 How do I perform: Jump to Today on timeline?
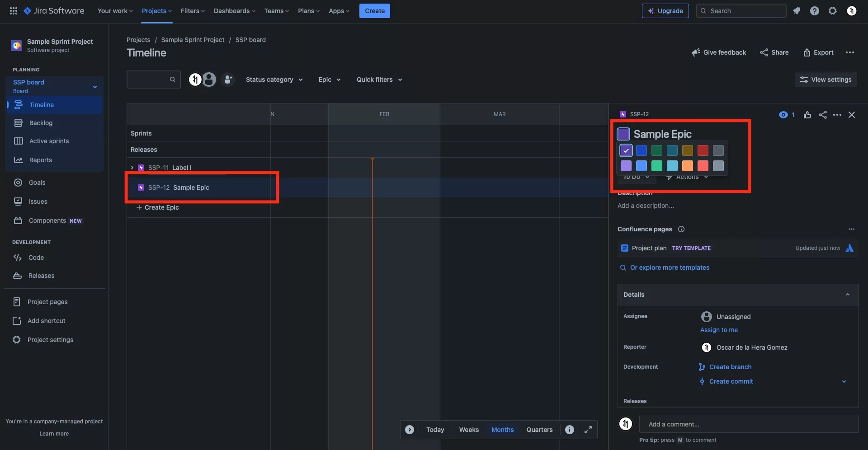point(435,430)
